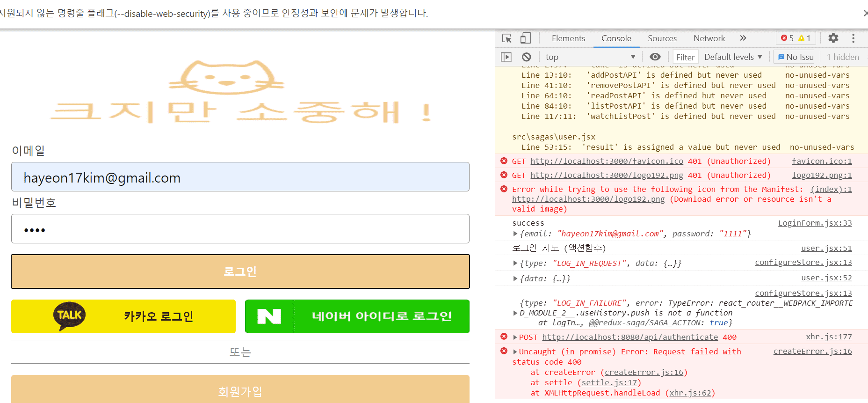This screenshot has height=403, width=868.
Task: Clear the console
Action: click(x=527, y=57)
